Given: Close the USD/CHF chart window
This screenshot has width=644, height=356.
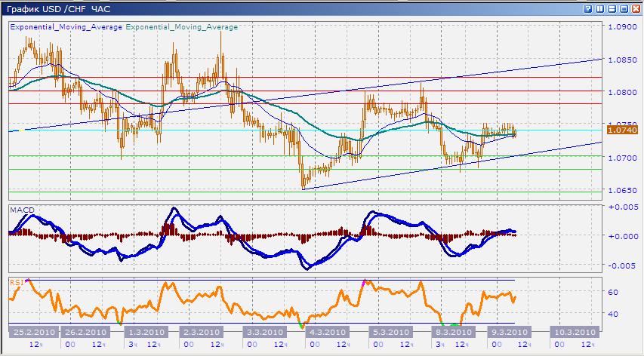Looking at the screenshot, I should coord(636,8).
